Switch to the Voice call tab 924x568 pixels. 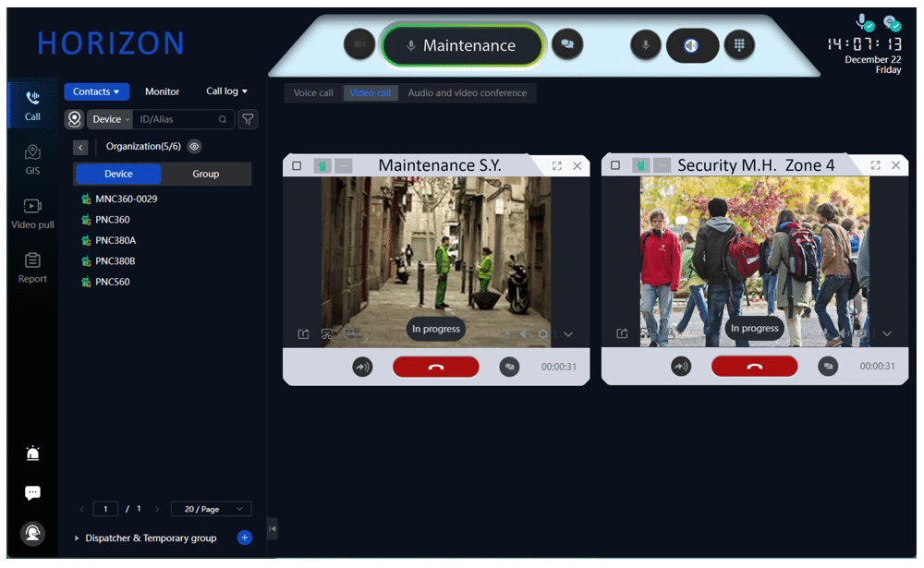(313, 93)
